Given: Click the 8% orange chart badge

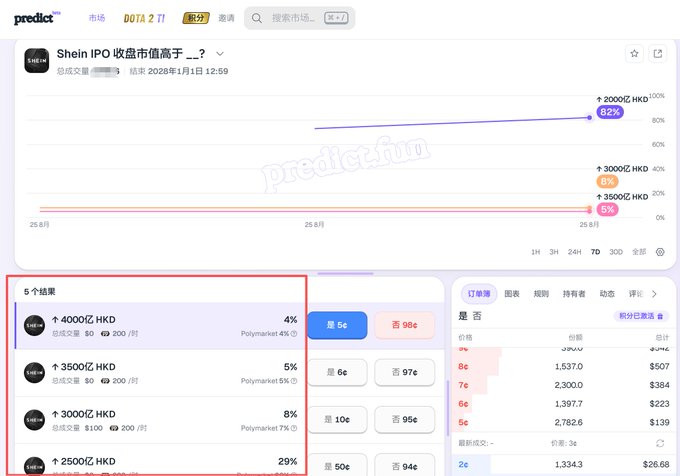Looking at the screenshot, I should pos(607,181).
